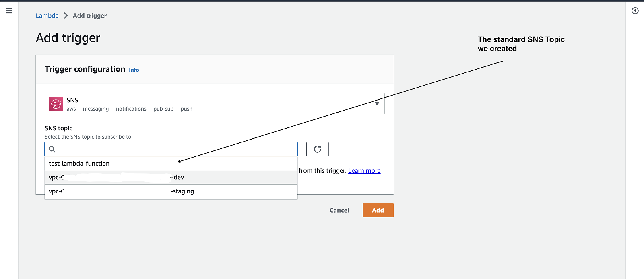Go back to Lambda via breadcrumb
Screen dimensions: 644x279
(x=47, y=16)
